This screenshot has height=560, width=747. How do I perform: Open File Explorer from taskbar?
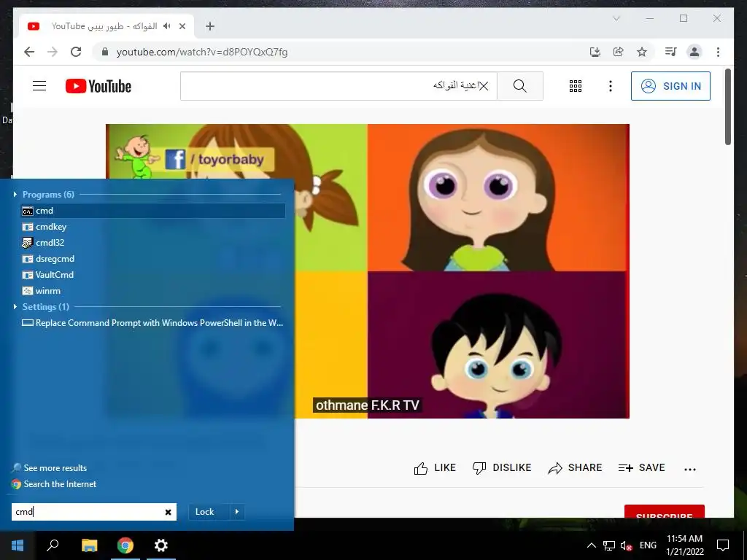(x=89, y=545)
